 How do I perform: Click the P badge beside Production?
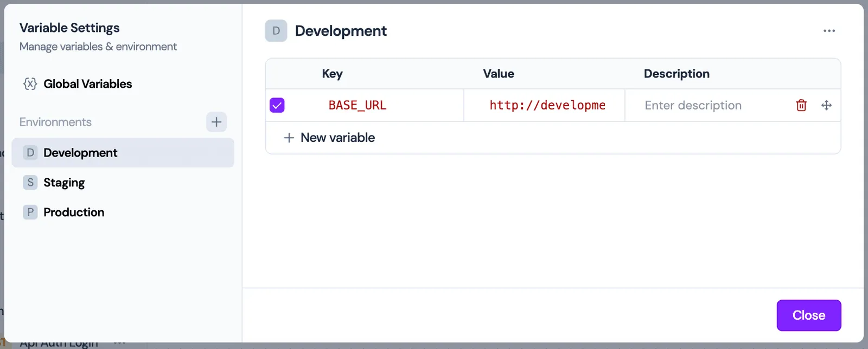point(30,212)
